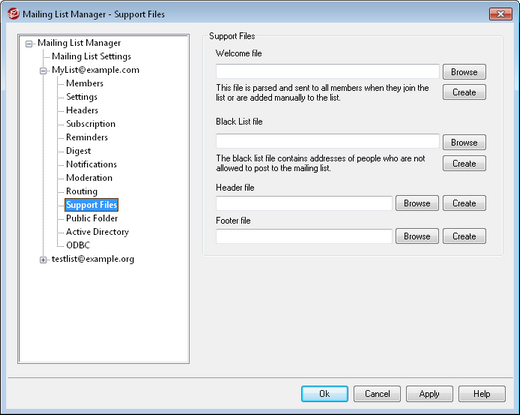Apply the support file changes

pyautogui.click(x=429, y=394)
